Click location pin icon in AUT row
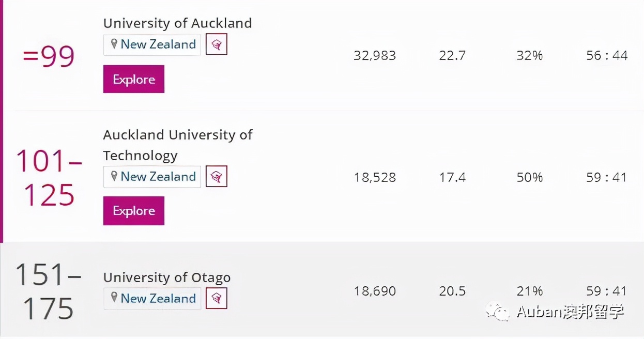 (x=114, y=177)
